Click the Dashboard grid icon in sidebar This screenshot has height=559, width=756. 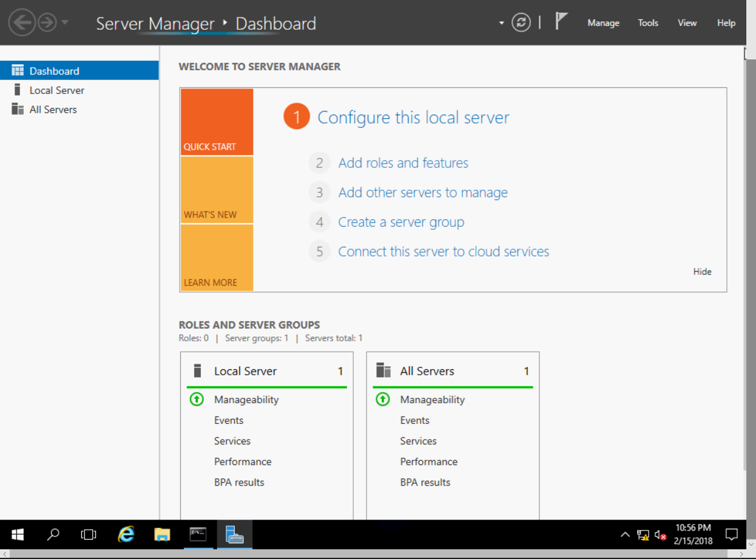point(18,70)
